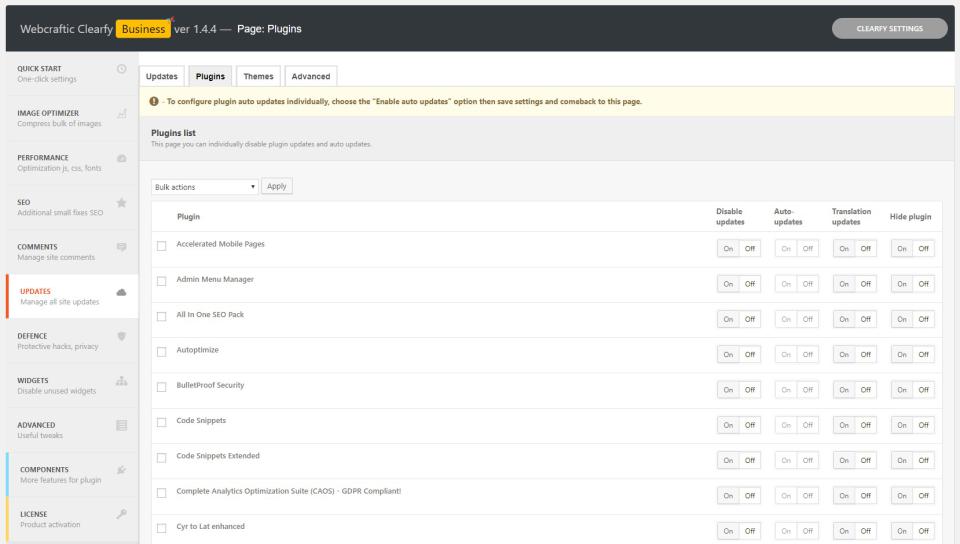The width and height of the screenshot is (960, 544).
Task: Switch Hide plugin on for BulletProof Security
Action: [901, 389]
